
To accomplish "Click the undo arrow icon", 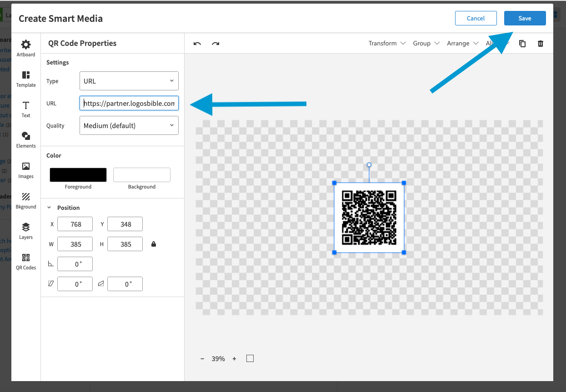I will click(197, 44).
